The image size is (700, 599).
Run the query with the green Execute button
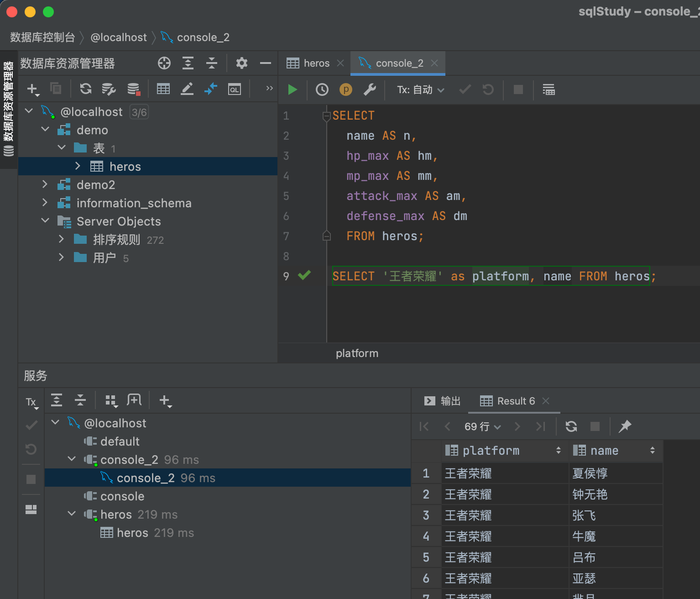[x=293, y=89]
